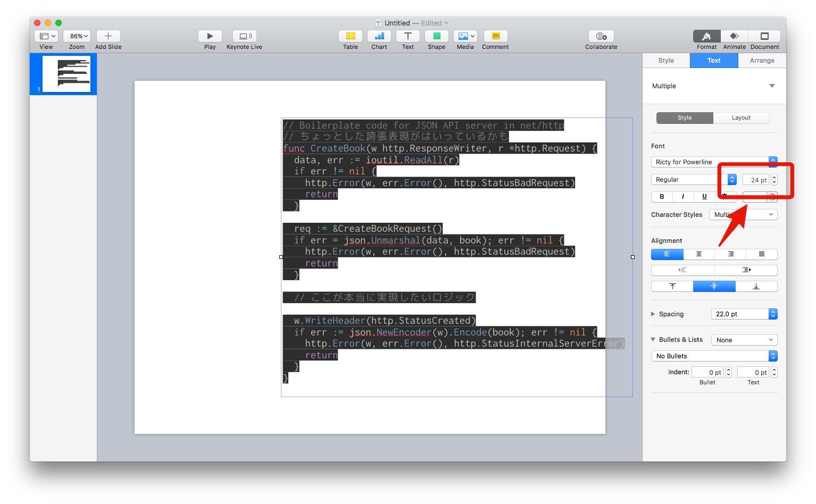
Task: Toggle Italic formatting
Action: click(x=683, y=197)
